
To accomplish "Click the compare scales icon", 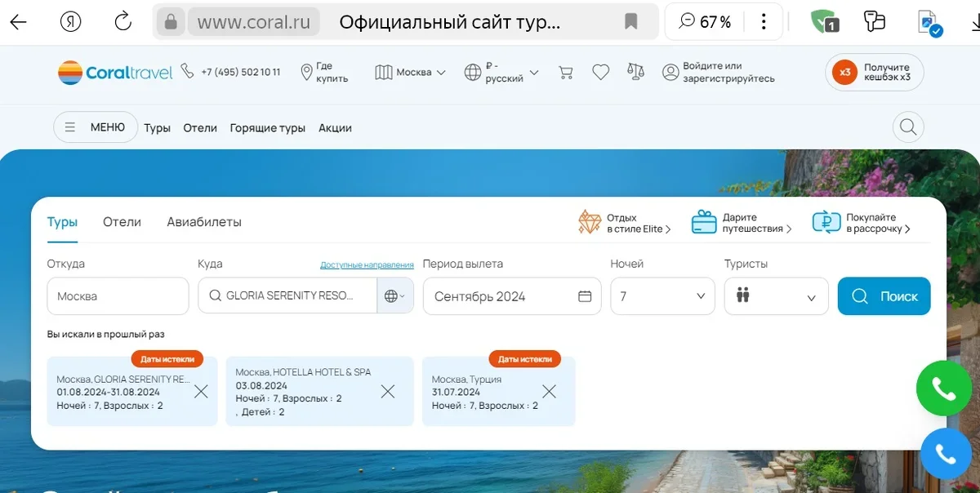I will 635,72.
